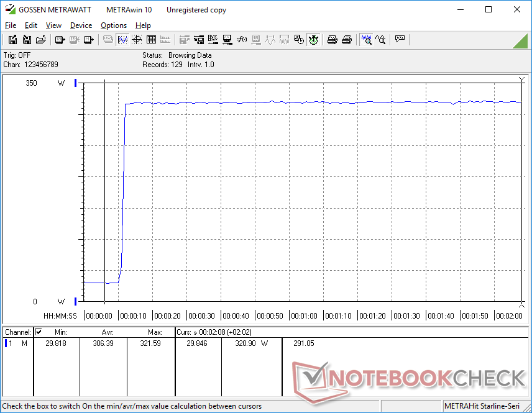The height and width of the screenshot is (413, 532).
Task: Click the cursor value 29.846
Action: [x=197, y=343]
